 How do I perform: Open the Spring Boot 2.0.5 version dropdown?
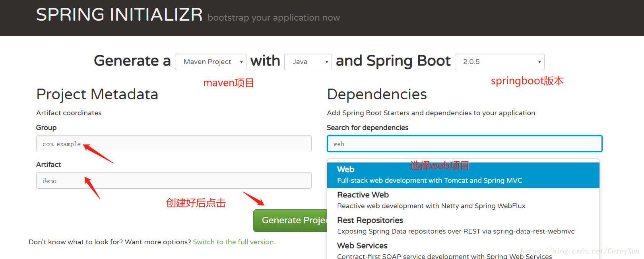(500, 62)
